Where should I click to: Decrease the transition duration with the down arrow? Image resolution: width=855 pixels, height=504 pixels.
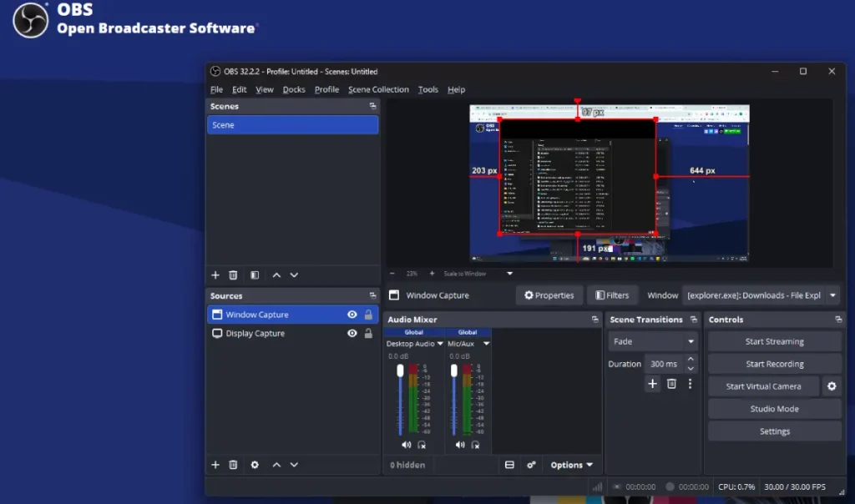click(x=691, y=369)
